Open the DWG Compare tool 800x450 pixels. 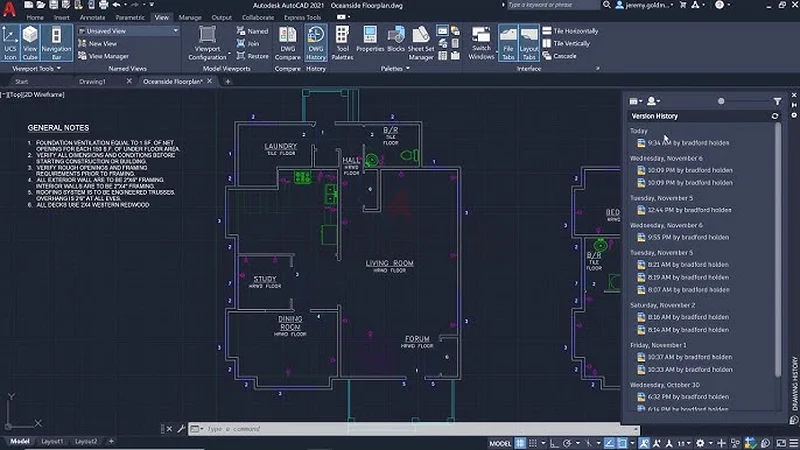[x=288, y=43]
